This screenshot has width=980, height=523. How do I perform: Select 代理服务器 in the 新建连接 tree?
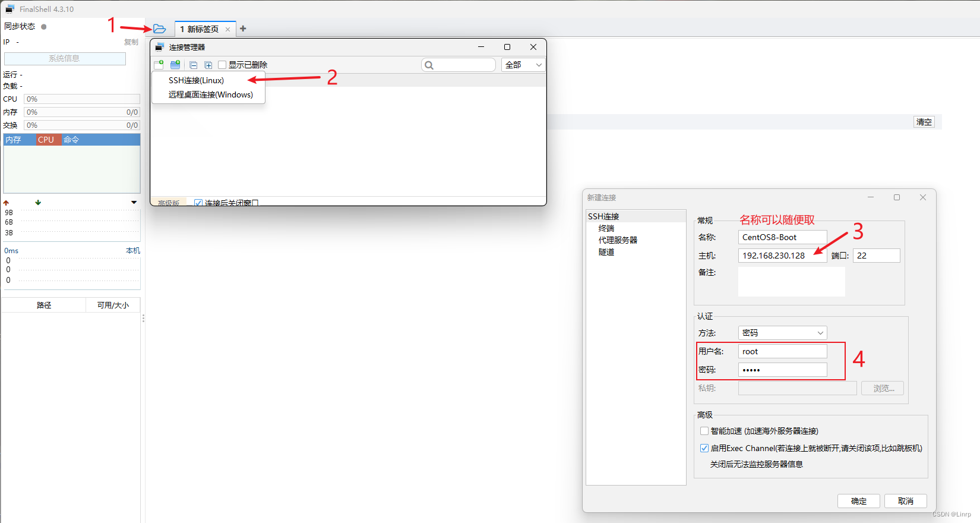click(618, 240)
